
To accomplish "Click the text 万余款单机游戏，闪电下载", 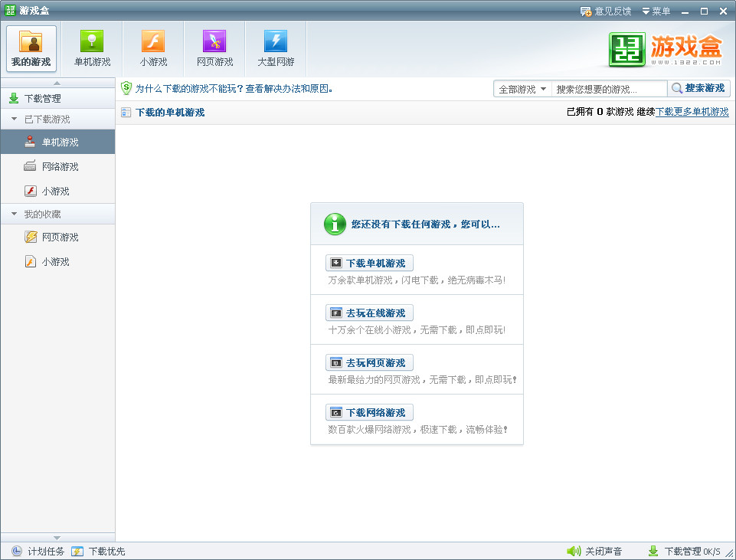I will pyautogui.click(x=417, y=280).
